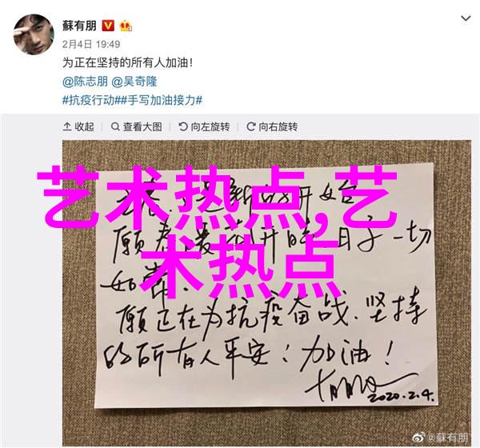Open the @陈志朋 mention
The image size is (480, 448).
point(85,82)
